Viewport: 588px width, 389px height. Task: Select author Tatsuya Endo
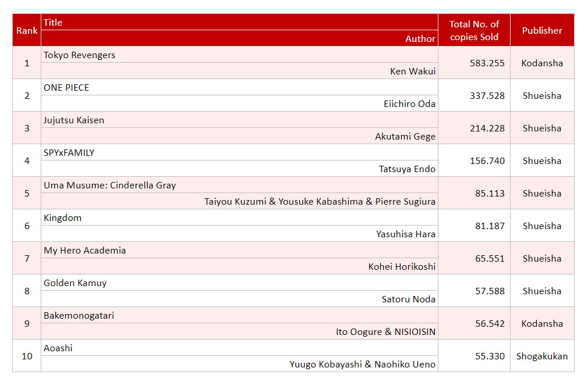point(239,169)
